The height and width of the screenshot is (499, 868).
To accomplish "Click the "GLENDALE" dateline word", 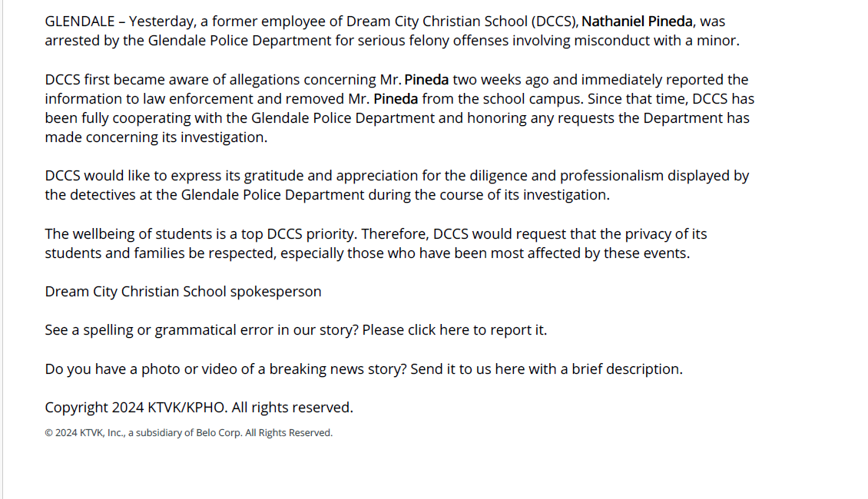I will (x=79, y=21).
